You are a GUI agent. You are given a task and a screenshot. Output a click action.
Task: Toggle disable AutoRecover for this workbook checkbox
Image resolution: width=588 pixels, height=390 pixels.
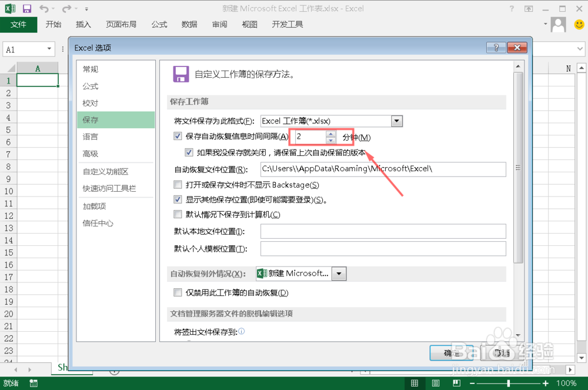(178, 292)
